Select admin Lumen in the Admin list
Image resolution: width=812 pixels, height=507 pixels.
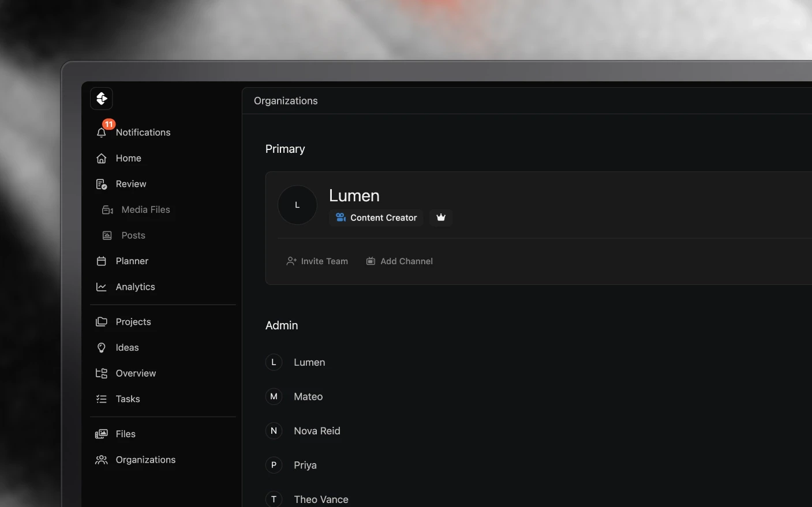tap(309, 362)
